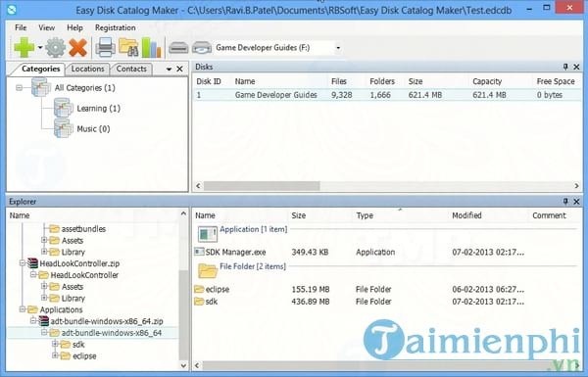Image resolution: width=588 pixels, height=377 pixels.
Task: Open the bar chart statistics icon
Action: (x=151, y=48)
